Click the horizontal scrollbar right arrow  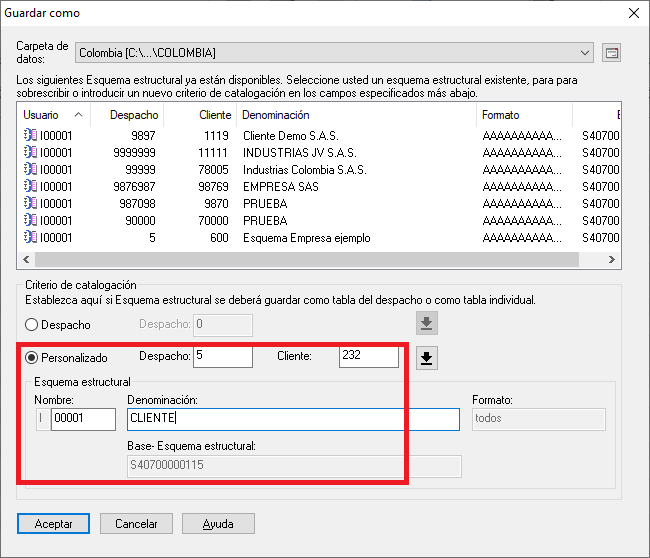[x=612, y=260]
